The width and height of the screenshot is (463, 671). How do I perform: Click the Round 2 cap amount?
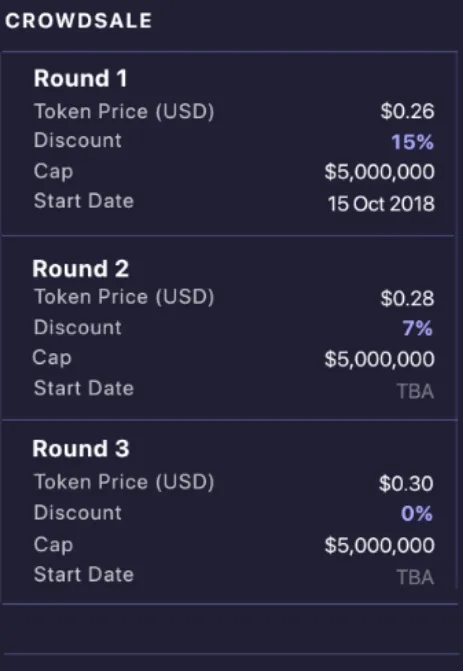(380, 359)
